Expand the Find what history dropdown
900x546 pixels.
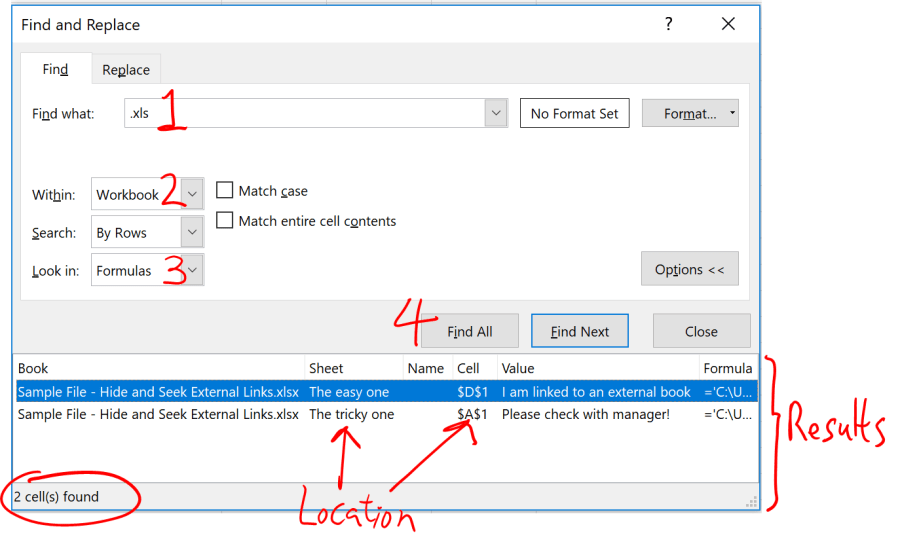click(496, 113)
